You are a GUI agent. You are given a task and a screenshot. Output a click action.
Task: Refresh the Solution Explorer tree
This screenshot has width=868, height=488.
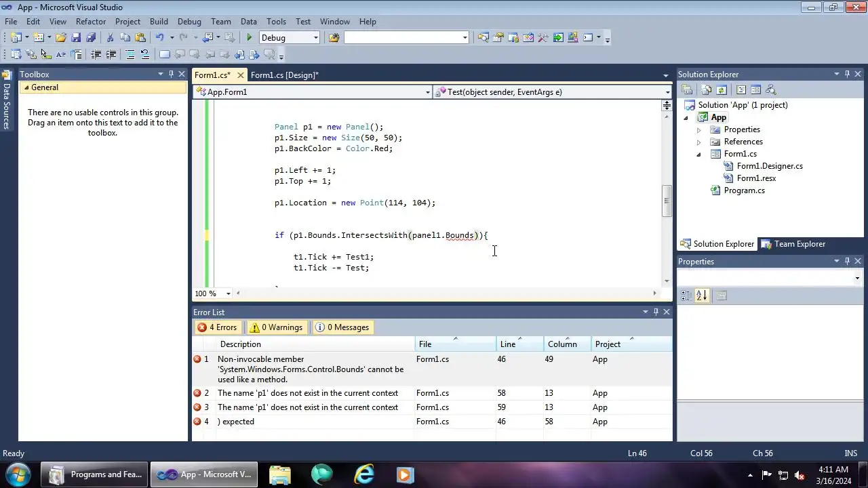point(722,90)
